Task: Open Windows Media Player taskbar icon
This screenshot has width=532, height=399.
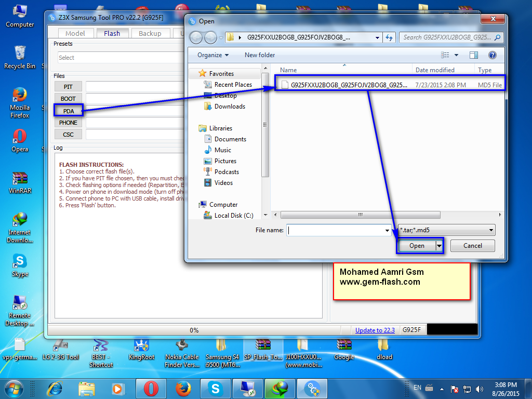Action: click(x=118, y=389)
